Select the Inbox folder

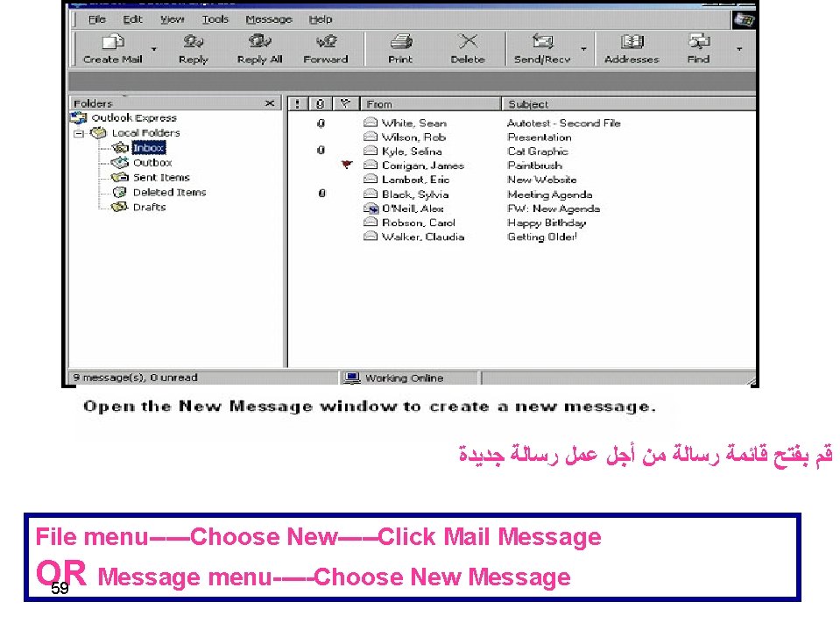[x=149, y=147]
